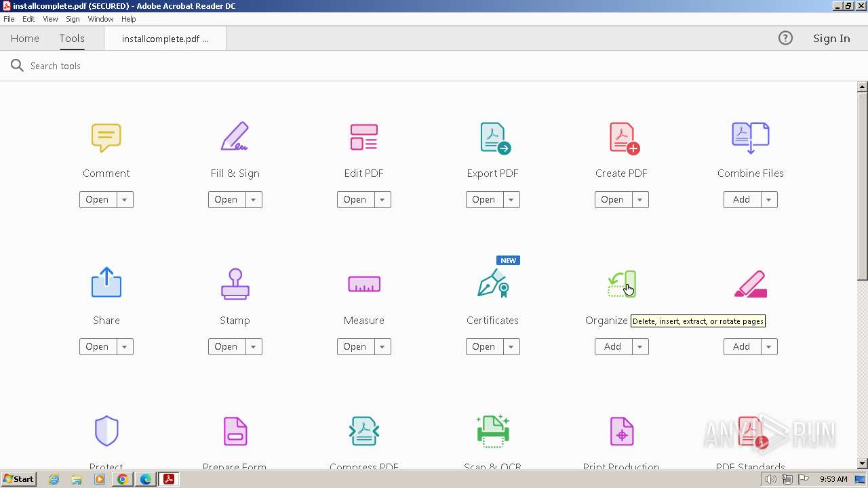Expand the Comment Open dropdown arrow

124,200
